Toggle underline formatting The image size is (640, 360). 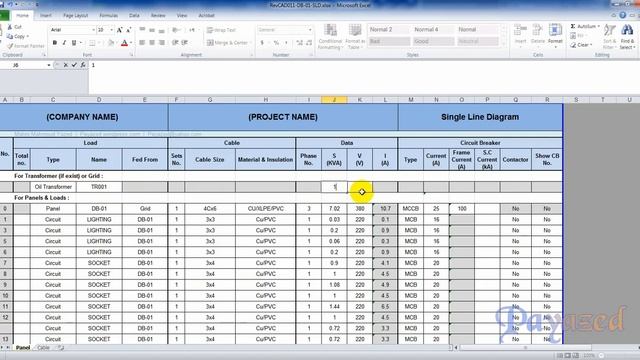click(74, 43)
